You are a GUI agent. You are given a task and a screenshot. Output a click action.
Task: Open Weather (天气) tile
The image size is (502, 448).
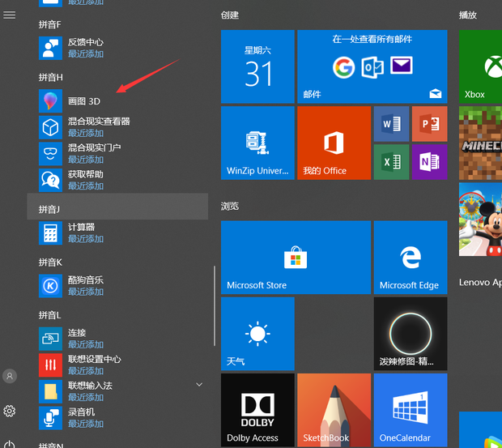click(257, 334)
